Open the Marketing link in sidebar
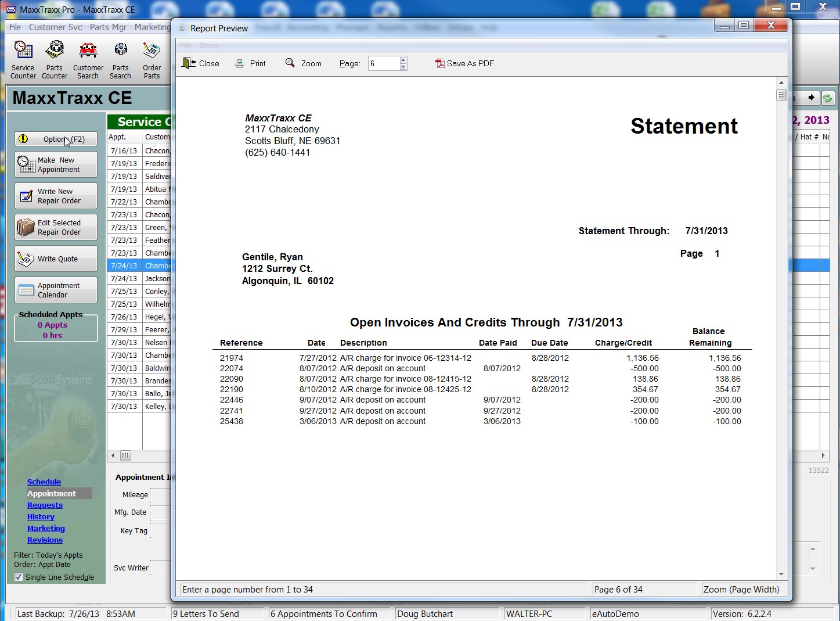This screenshot has height=621, width=840. coord(46,528)
